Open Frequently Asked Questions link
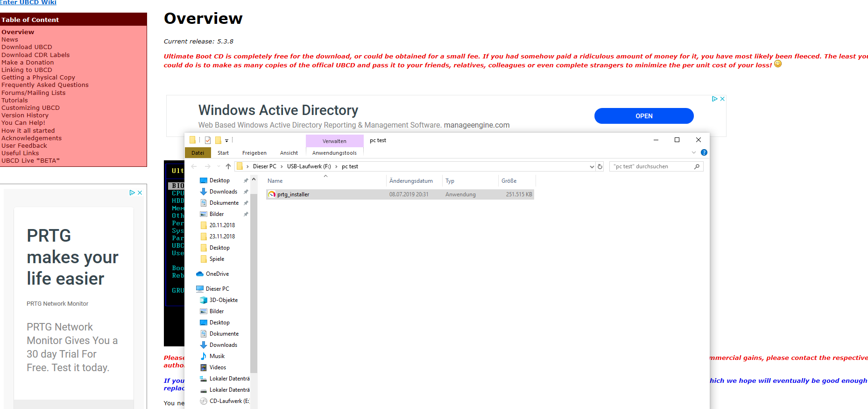The width and height of the screenshot is (868, 409). [45, 85]
